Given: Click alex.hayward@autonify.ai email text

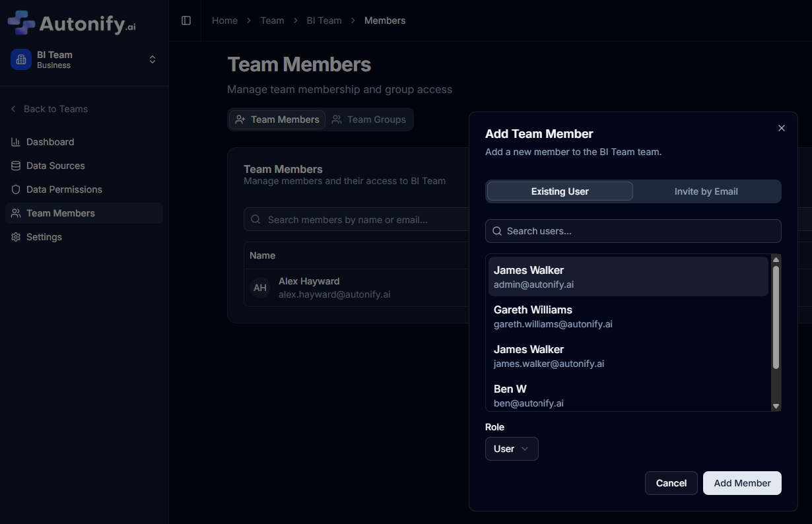Looking at the screenshot, I should pyautogui.click(x=334, y=294).
